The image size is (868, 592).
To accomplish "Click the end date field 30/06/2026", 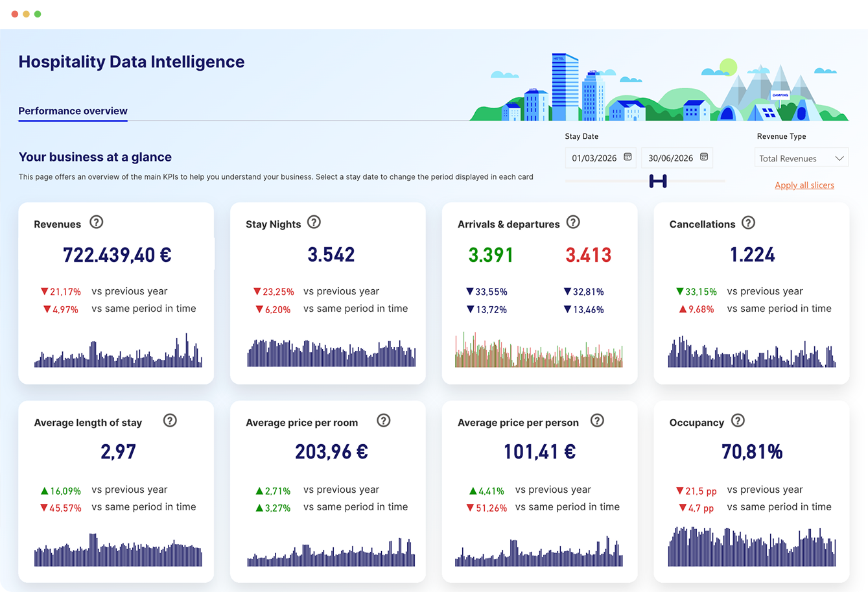I will pos(670,158).
